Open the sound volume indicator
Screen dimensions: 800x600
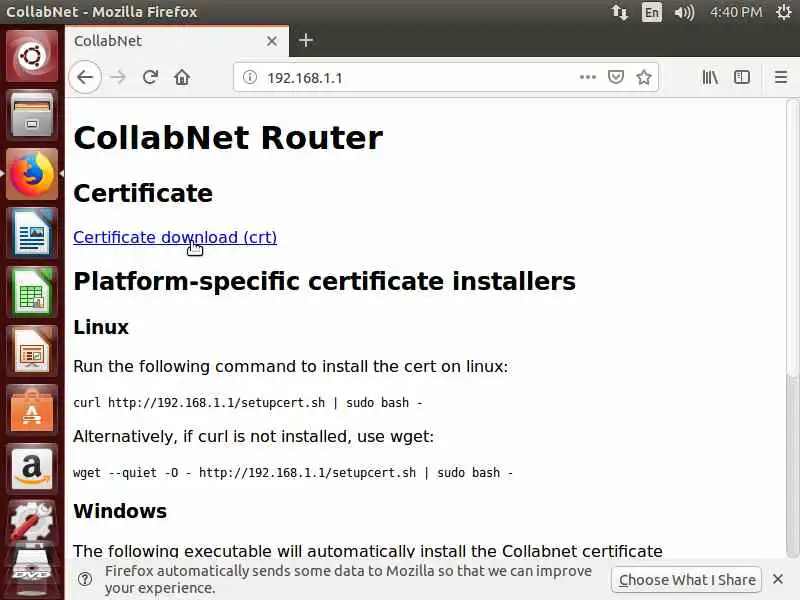click(684, 12)
